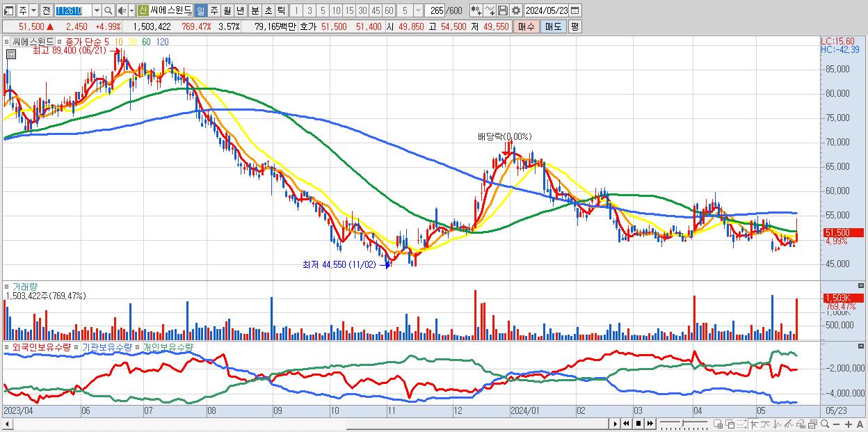Select the 월 monthly period toggle
Viewport: 868px width, 432px height.
(227, 10)
